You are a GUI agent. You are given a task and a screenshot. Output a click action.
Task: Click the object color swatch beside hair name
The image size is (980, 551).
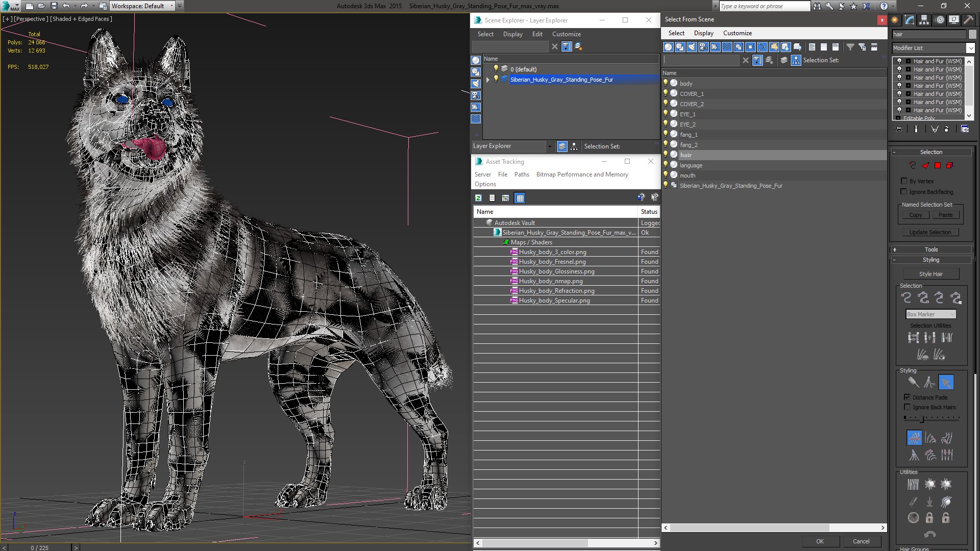972,34
